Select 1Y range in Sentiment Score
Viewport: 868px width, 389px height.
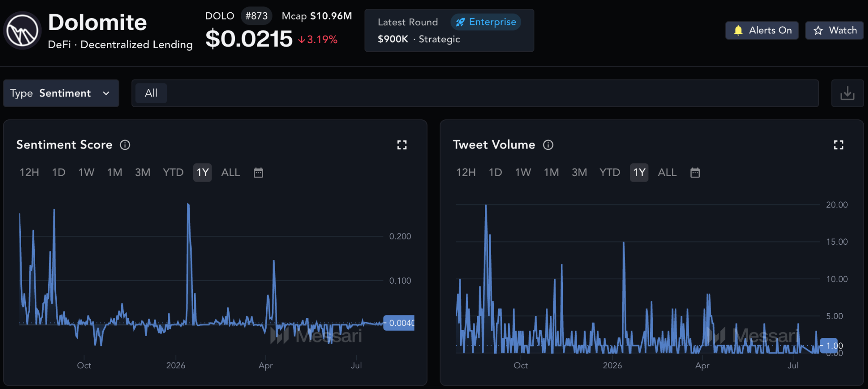pos(203,173)
